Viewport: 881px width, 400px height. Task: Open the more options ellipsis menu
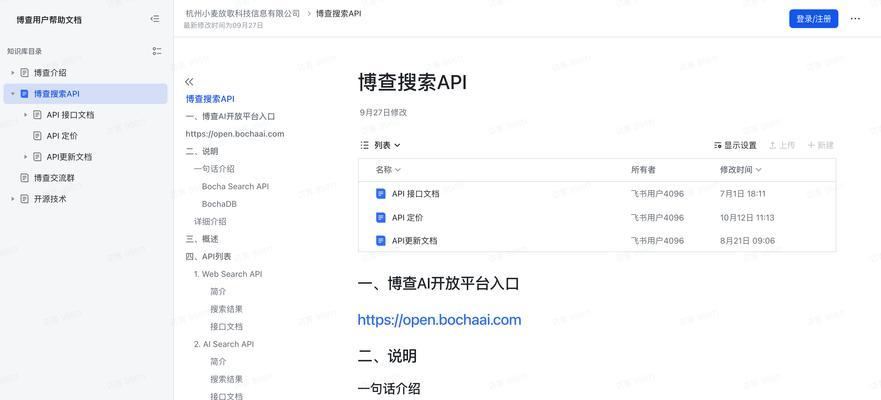pos(855,19)
